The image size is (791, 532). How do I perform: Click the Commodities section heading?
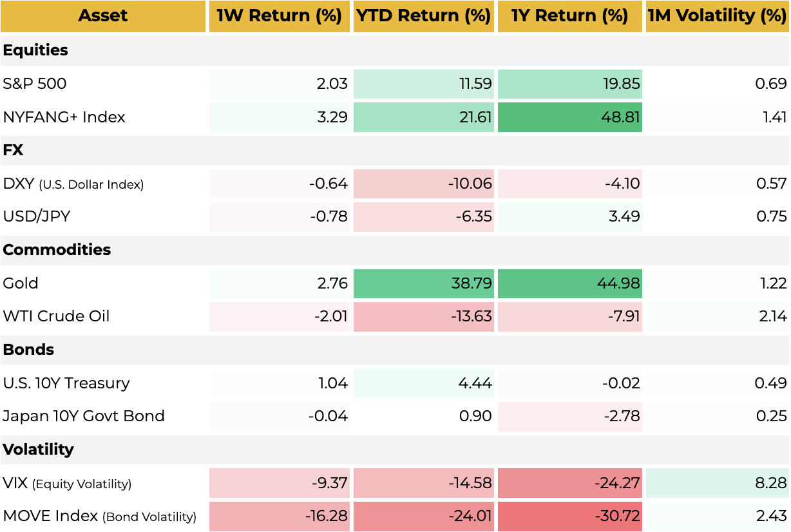[57, 250]
